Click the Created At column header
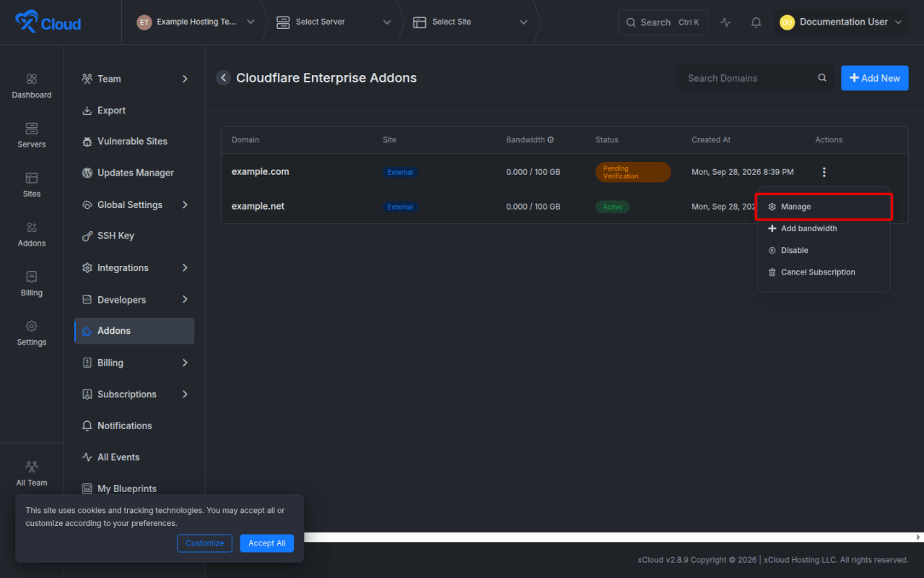 pos(711,140)
